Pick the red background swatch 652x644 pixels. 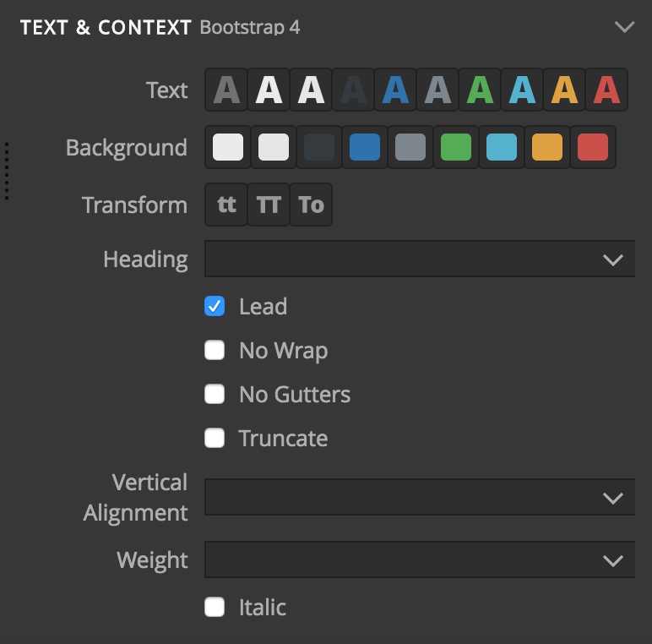pos(593,147)
